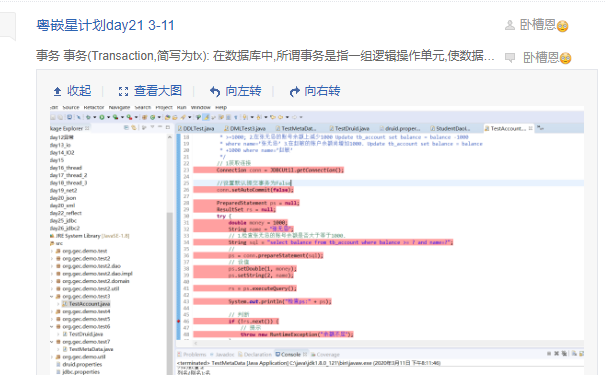The width and height of the screenshot is (605, 375).
Task: Open the post summary starting with 事务 事务(Transaction
Action: tap(265, 56)
